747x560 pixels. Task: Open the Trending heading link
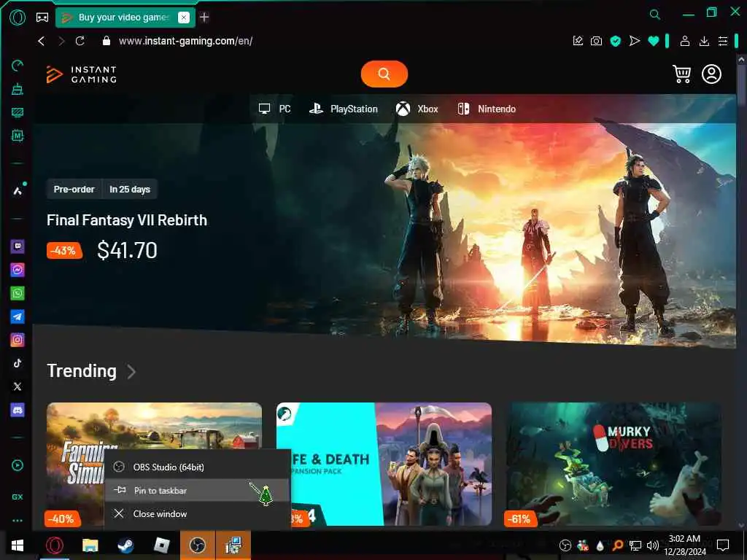(x=82, y=371)
